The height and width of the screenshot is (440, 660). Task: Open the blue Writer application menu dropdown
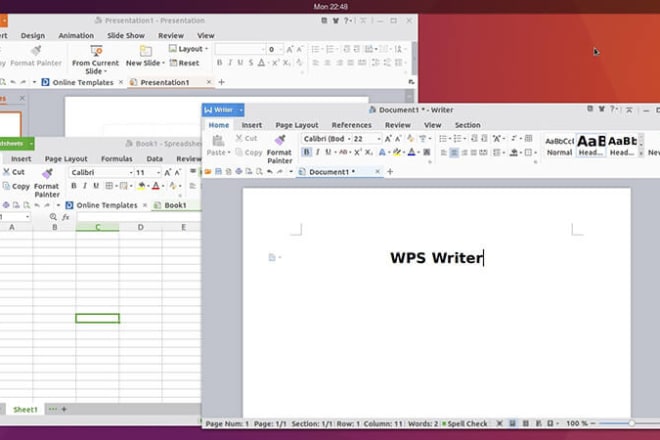point(241,110)
